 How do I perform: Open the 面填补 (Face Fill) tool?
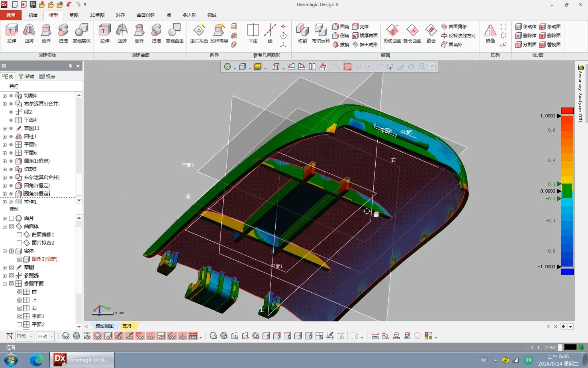click(x=453, y=44)
